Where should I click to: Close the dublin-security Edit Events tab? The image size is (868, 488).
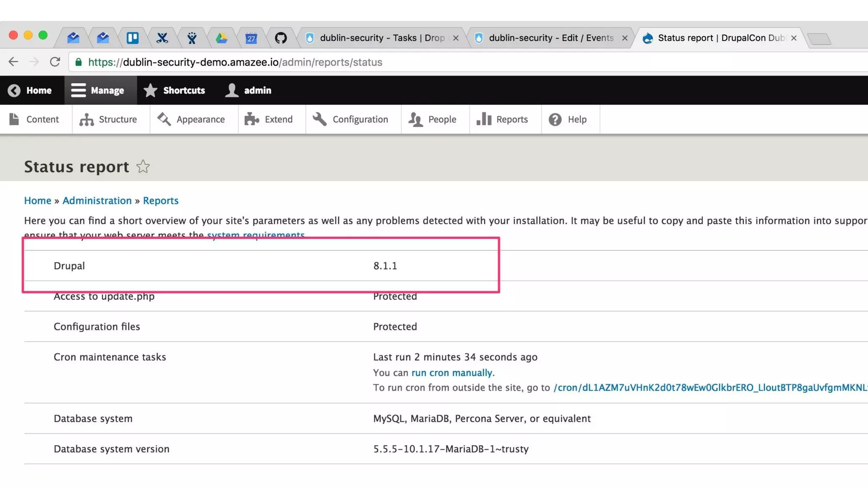point(625,38)
